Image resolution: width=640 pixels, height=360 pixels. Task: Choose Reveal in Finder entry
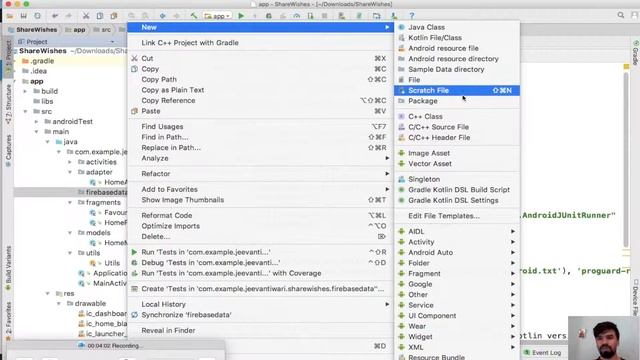[x=260, y=331]
